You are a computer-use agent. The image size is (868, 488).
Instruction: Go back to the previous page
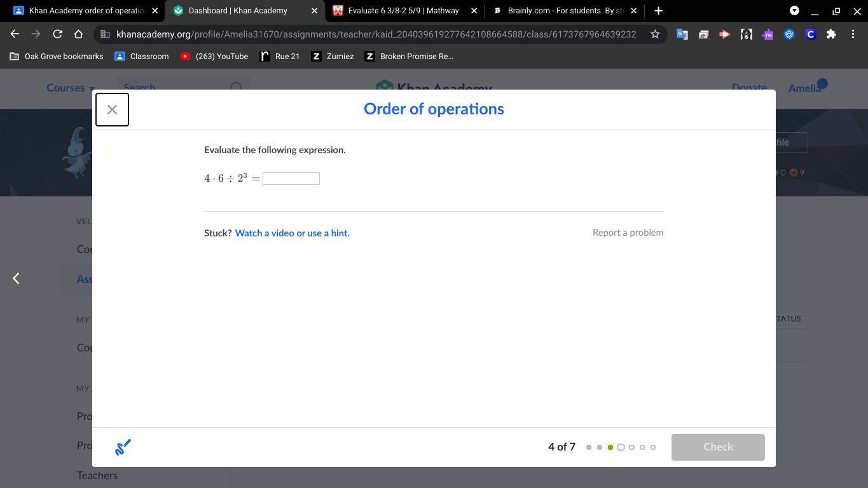pyautogui.click(x=15, y=34)
